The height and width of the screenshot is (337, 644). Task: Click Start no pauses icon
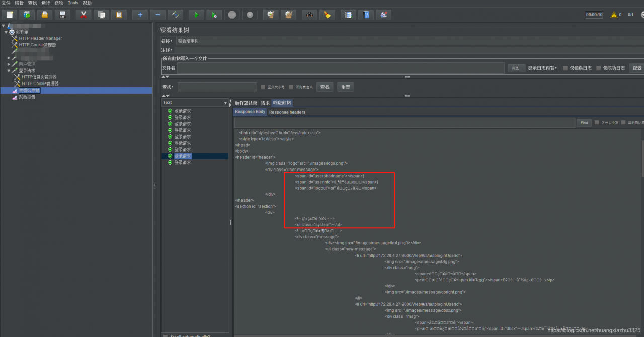point(214,15)
